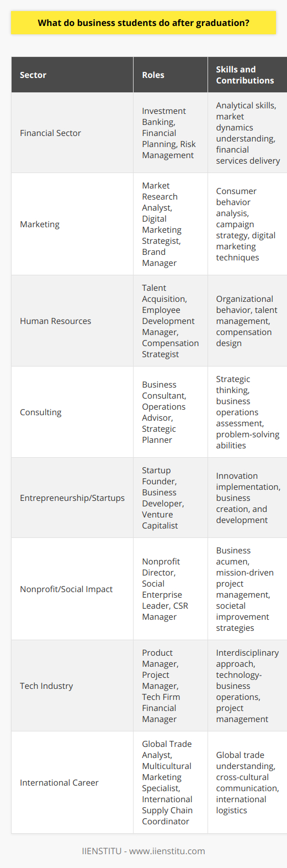Viewport: 287px width, 868px height.
Task: Select the Human Resources cell
Action: [72, 321]
